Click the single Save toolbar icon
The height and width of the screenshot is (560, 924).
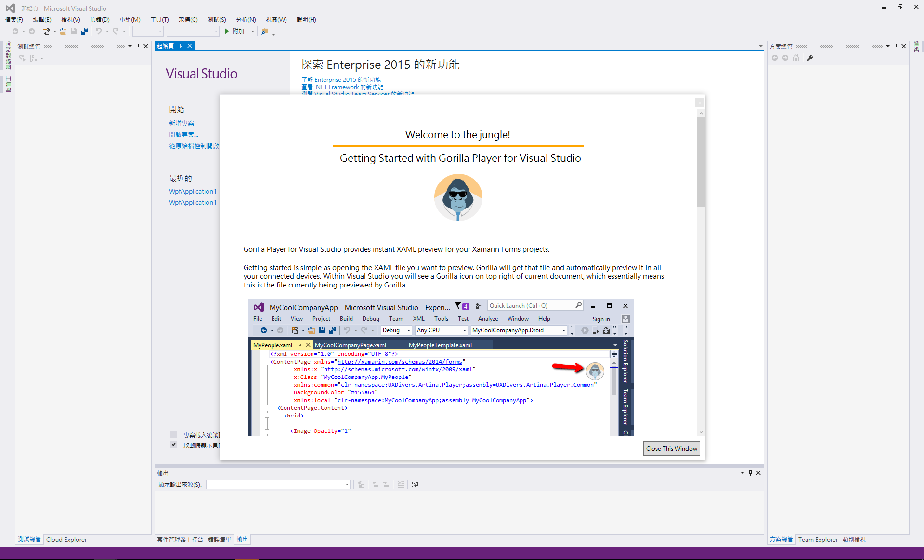[x=74, y=31]
